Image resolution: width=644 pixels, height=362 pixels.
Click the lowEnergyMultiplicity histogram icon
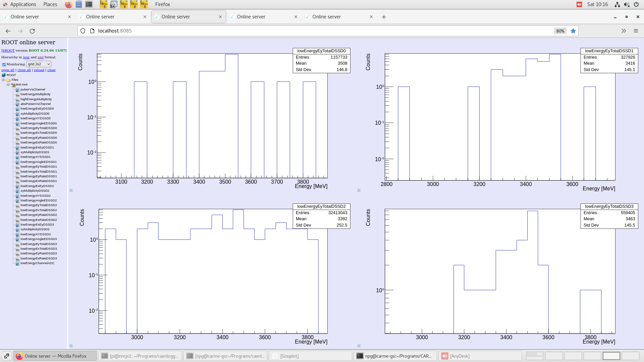coord(18,94)
